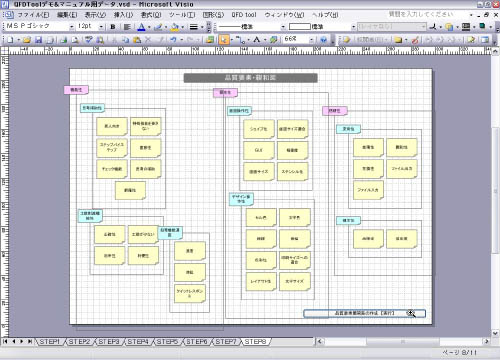Click the vertical scrollbar down arrow
This screenshot has width=500, height=360.
tap(495, 333)
